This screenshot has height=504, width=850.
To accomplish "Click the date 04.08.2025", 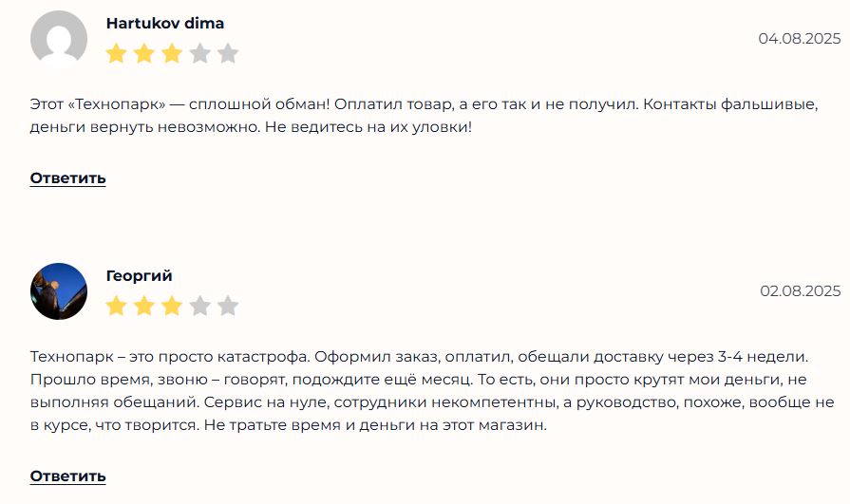I will tap(799, 39).
